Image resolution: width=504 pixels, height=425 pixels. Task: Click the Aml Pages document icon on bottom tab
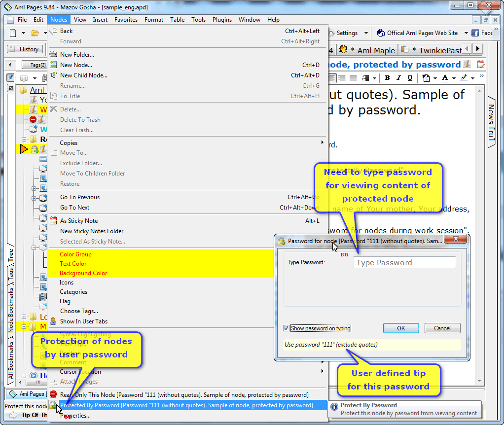12,393
